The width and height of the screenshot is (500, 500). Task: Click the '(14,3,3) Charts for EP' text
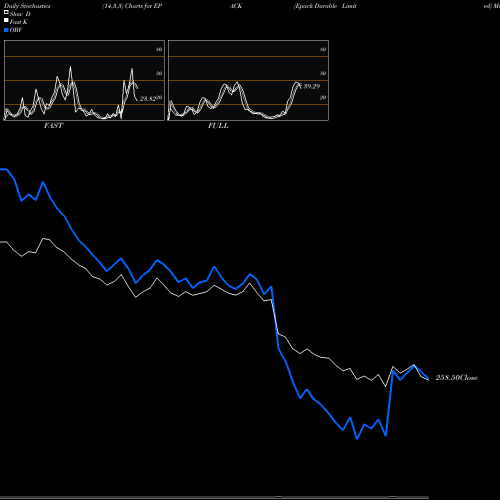click(132, 6)
